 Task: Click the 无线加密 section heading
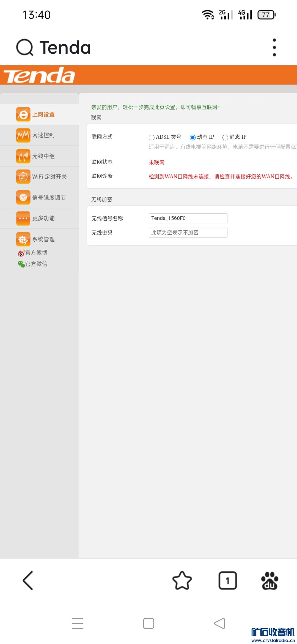[x=102, y=199]
